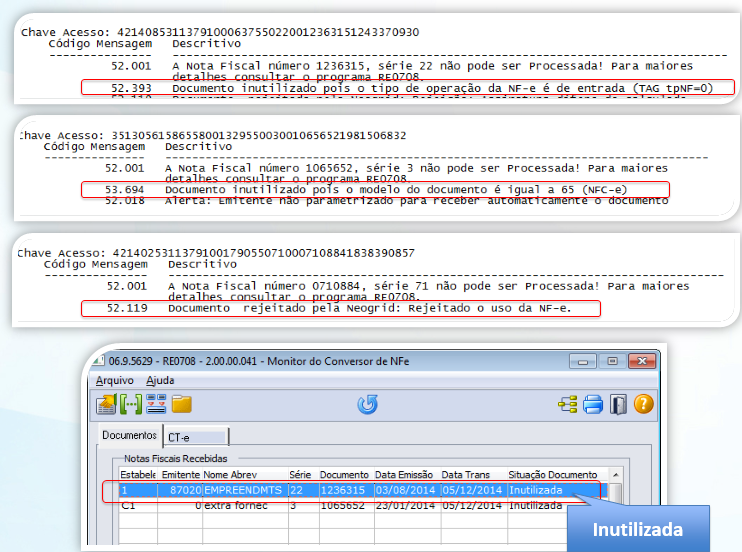The width and height of the screenshot is (742, 552).
Task: Click message code 52.393 line
Action: click(407, 88)
